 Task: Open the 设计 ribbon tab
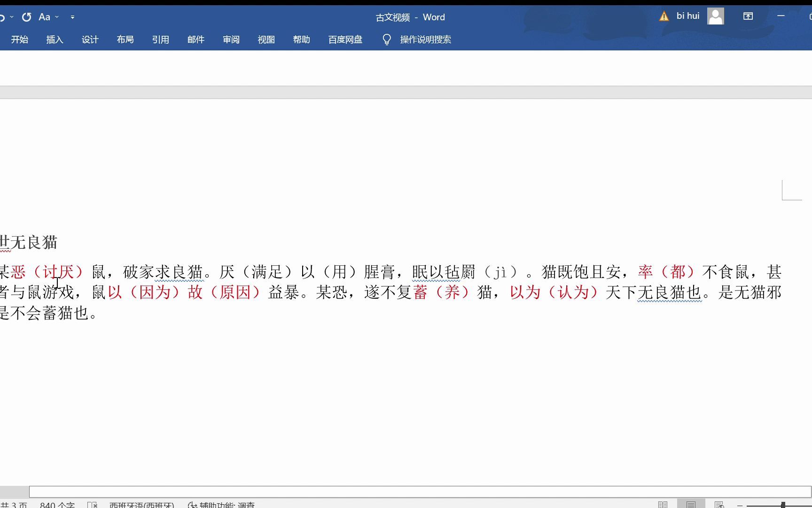click(x=90, y=40)
